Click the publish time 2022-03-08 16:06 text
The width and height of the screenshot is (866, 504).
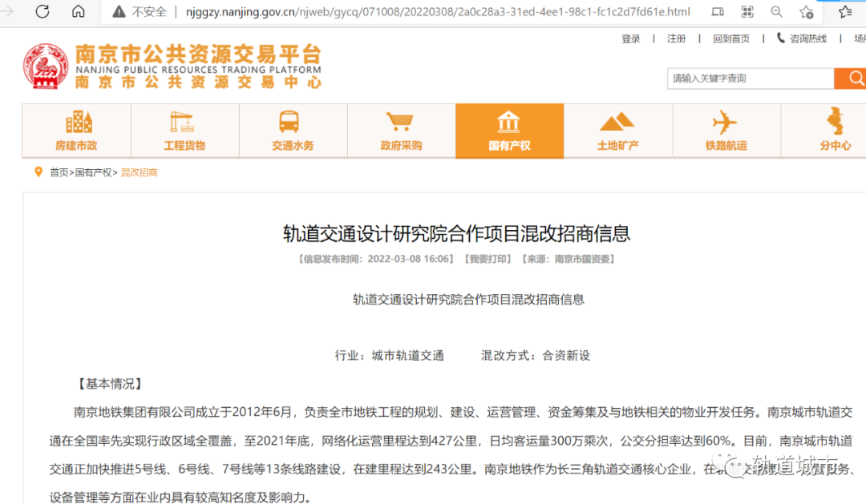point(409,259)
